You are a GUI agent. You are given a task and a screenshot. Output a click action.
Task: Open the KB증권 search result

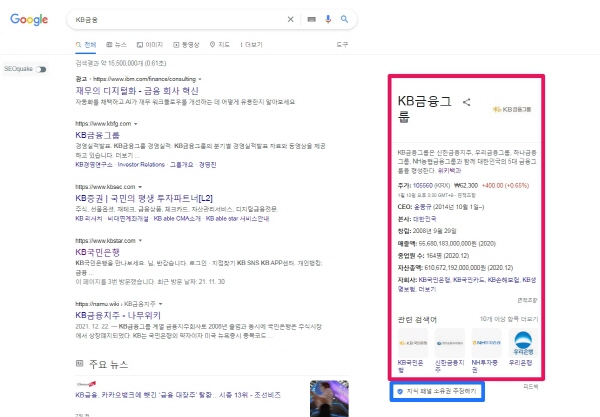pyautogui.click(x=144, y=198)
